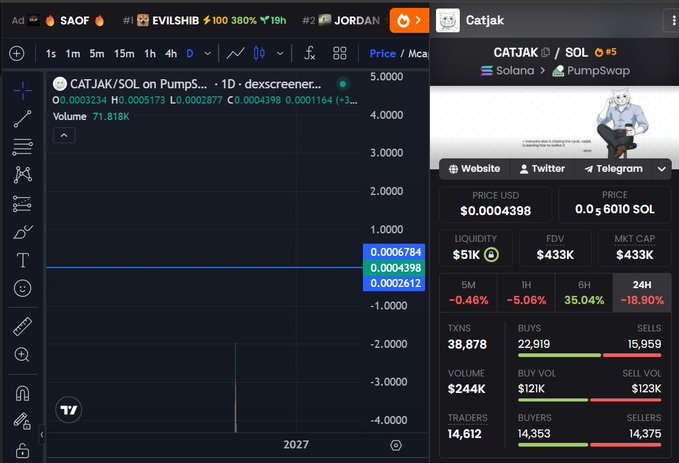Click the PRICE USD $0.0004398 box
Viewport: 679px width, 463px height.
495,204
